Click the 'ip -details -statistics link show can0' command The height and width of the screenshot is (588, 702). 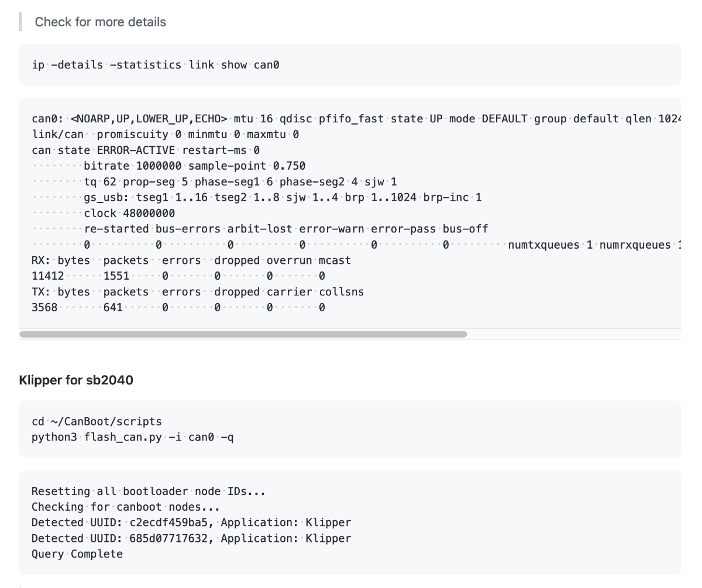click(156, 65)
